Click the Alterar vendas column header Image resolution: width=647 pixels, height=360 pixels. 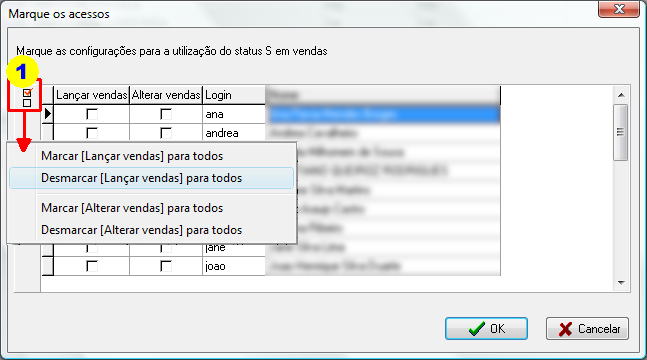click(x=166, y=95)
